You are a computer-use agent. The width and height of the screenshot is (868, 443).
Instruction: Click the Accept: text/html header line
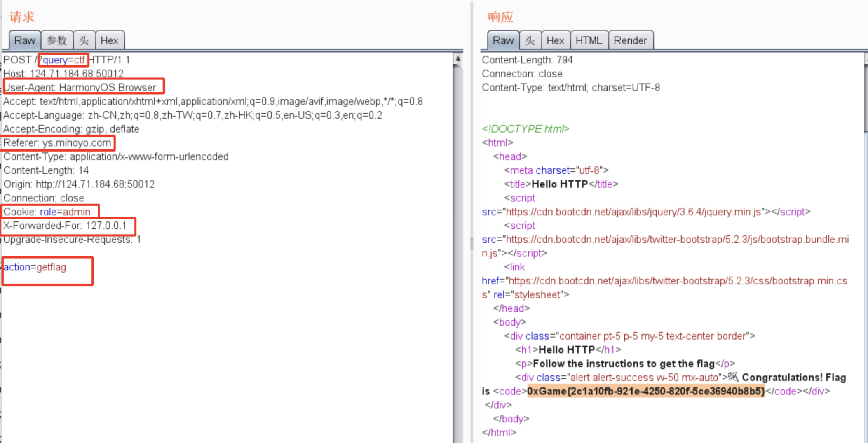click(x=213, y=101)
